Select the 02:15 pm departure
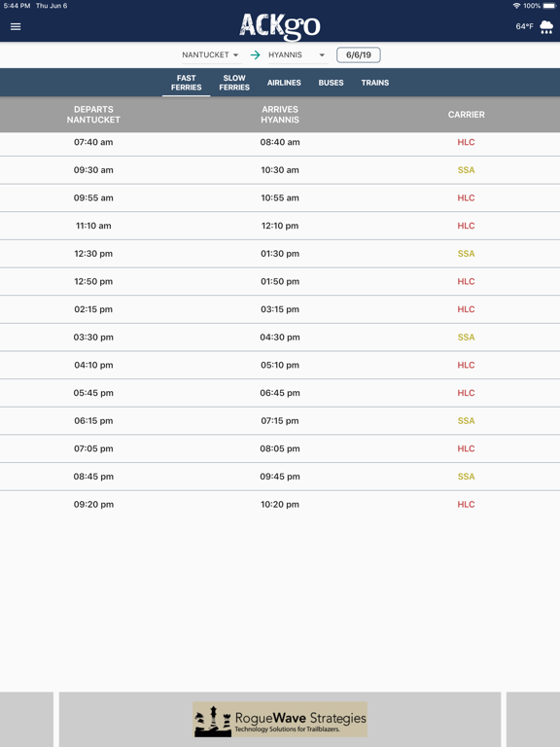Image resolution: width=560 pixels, height=747 pixels. click(x=93, y=309)
